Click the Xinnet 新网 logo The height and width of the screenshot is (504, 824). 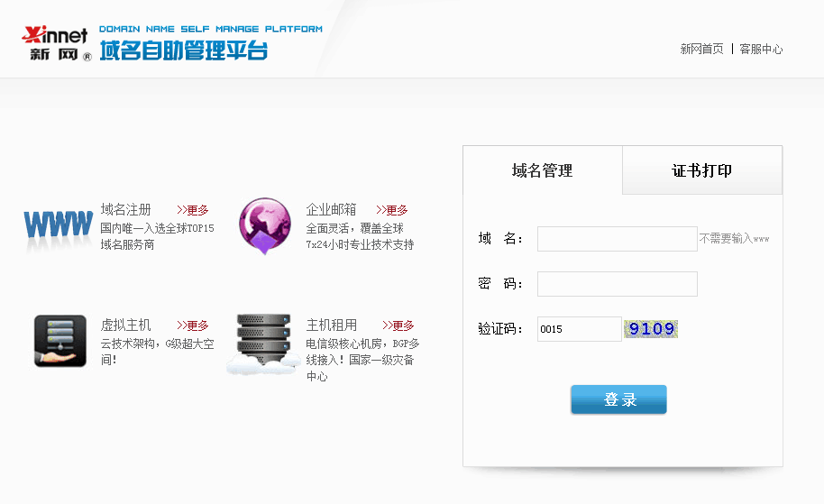[56, 43]
